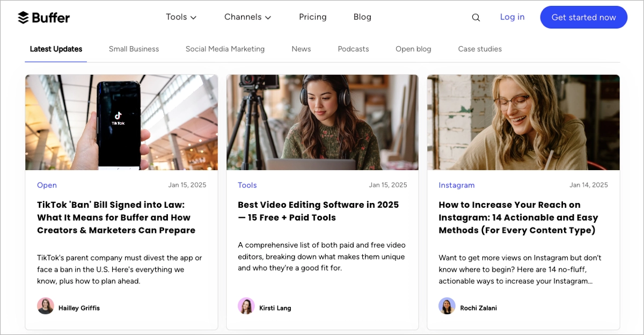Select the Latest Updates tab

point(56,49)
